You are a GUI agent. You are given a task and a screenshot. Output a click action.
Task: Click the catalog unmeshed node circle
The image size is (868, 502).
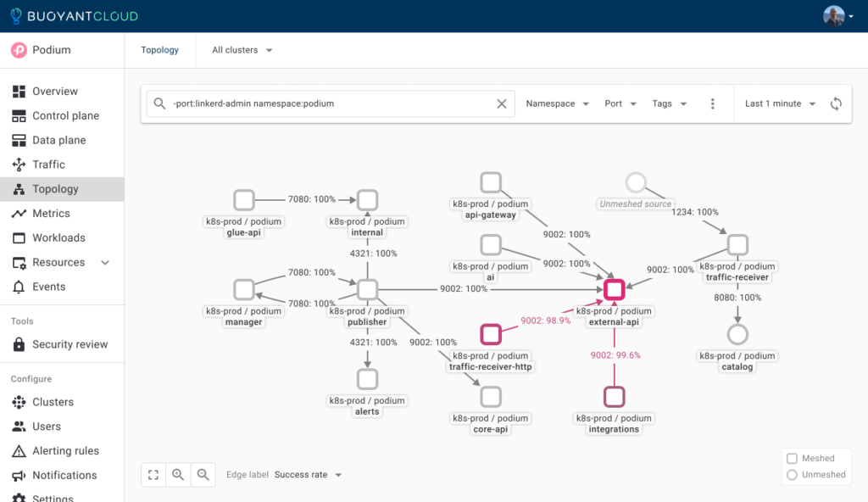click(x=737, y=334)
